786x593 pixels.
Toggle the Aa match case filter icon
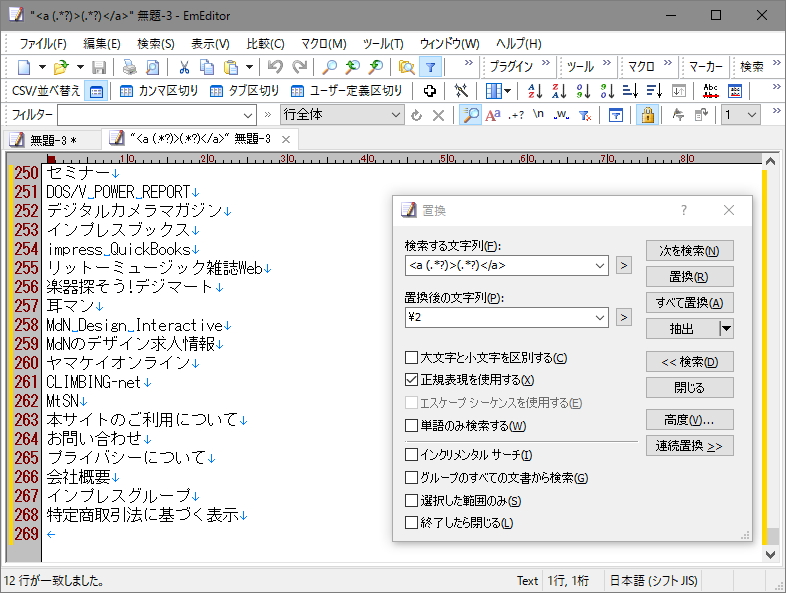pyautogui.click(x=493, y=115)
